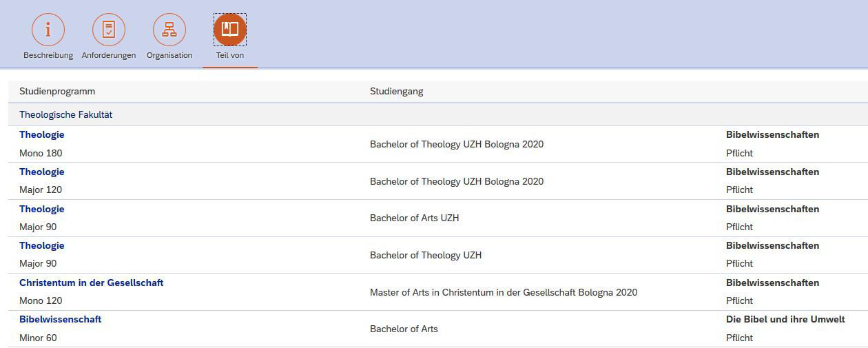Viewport: 868px width, 348px height.
Task: Click the Organisation tab label
Action: pyautogui.click(x=169, y=55)
